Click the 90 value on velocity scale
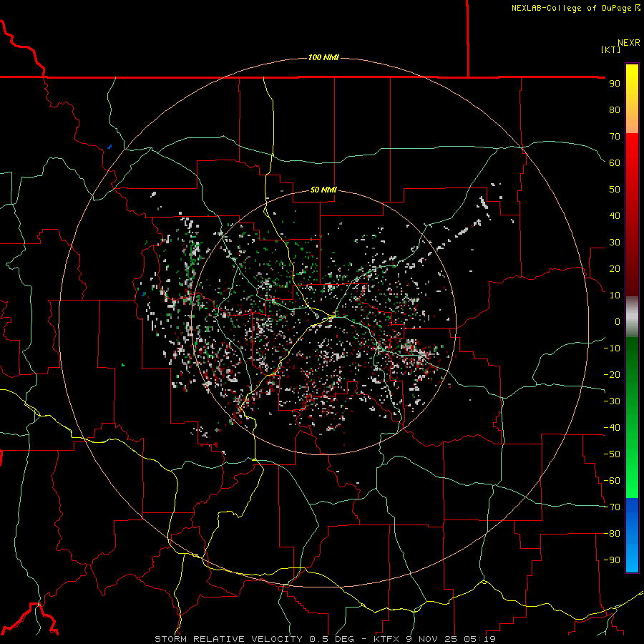The image size is (644, 644). point(615,84)
